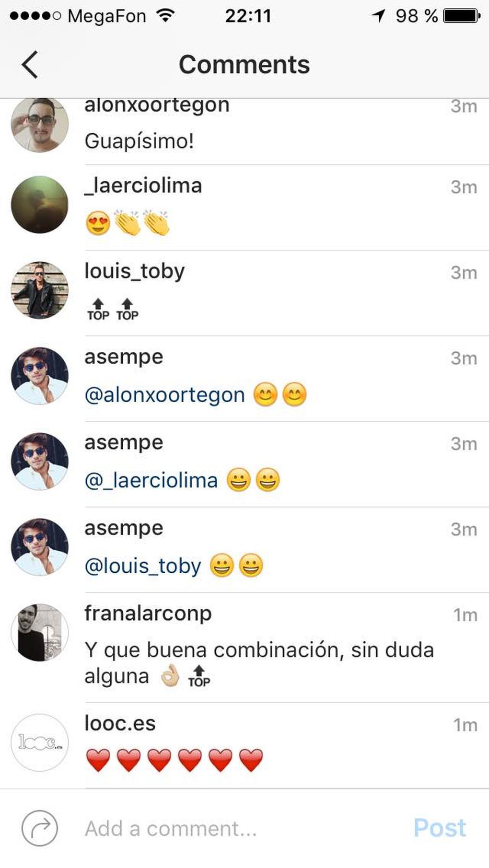Viewport: 489px width, 868px height.
Task: Open the franalarconp username
Action: tap(148, 613)
